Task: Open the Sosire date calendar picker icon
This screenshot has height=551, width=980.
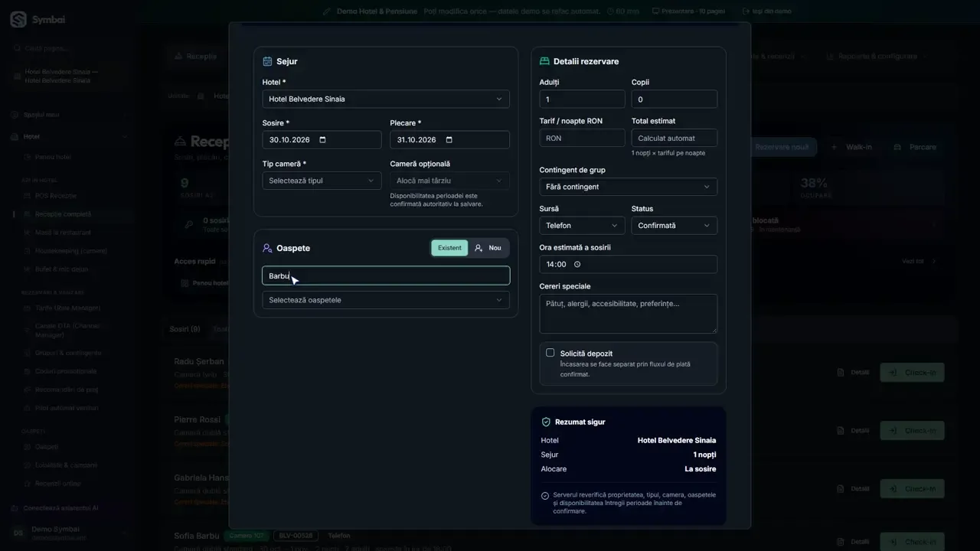Action: [322, 140]
